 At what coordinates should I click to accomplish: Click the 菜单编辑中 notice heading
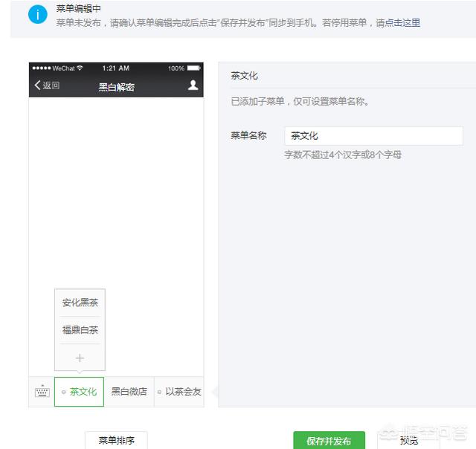(x=78, y=8)
